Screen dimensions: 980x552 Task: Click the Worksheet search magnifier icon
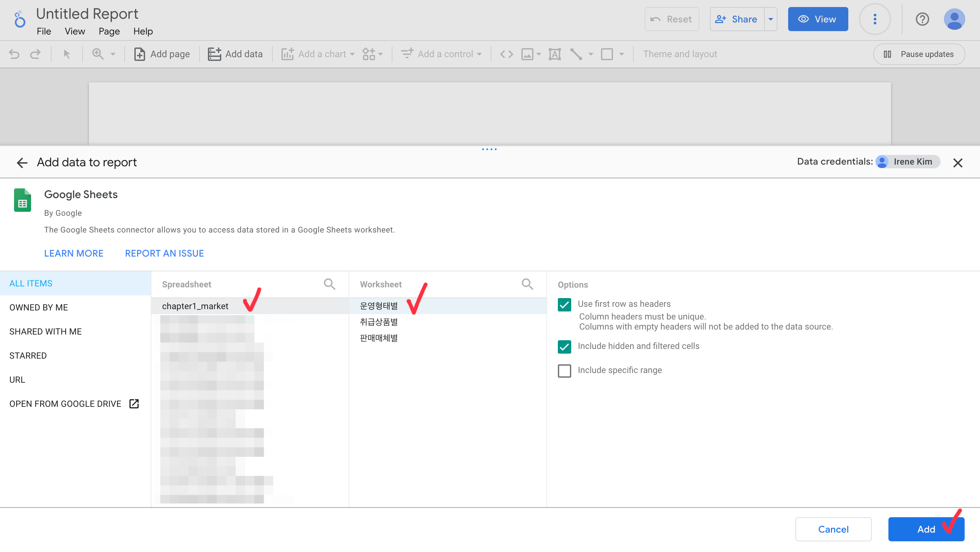point(527,284)
